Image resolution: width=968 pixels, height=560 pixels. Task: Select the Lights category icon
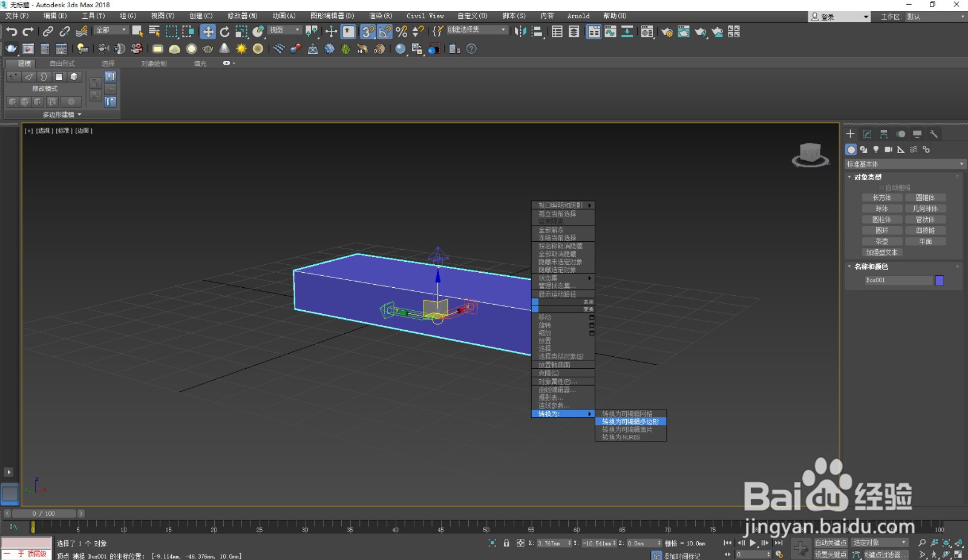pos(876,149)
